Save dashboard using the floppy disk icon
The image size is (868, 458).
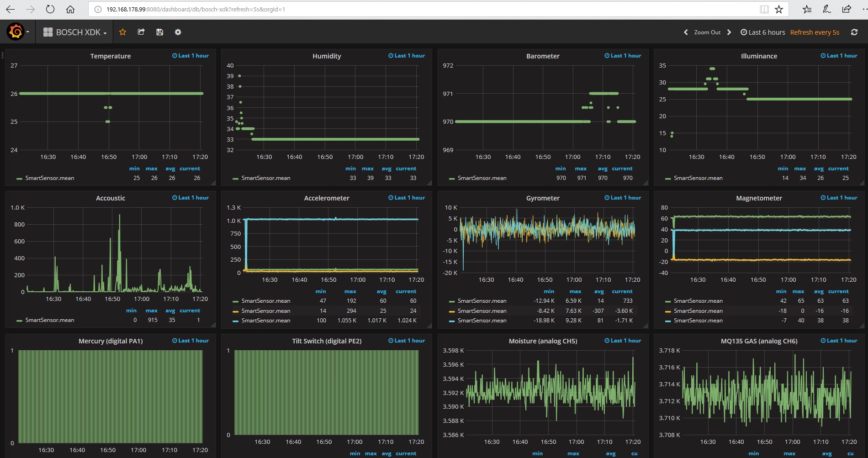coord(159,32)
